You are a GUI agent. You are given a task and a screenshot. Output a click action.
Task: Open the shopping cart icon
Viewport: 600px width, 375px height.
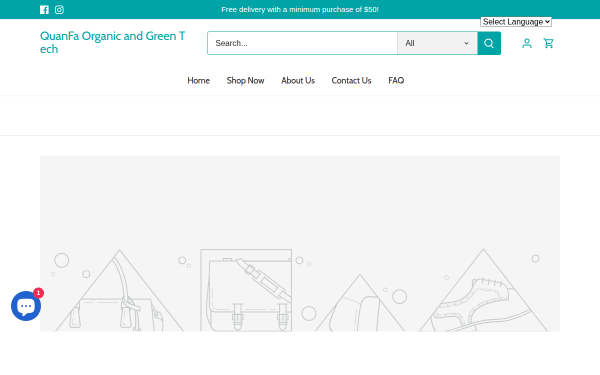[549, 43]
